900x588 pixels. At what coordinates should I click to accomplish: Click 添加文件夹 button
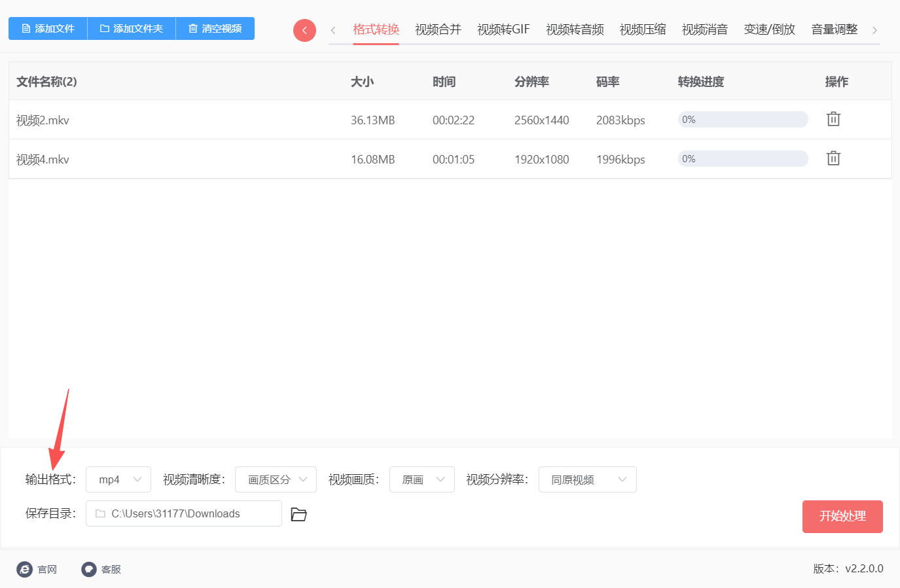(x=132, y=29)
